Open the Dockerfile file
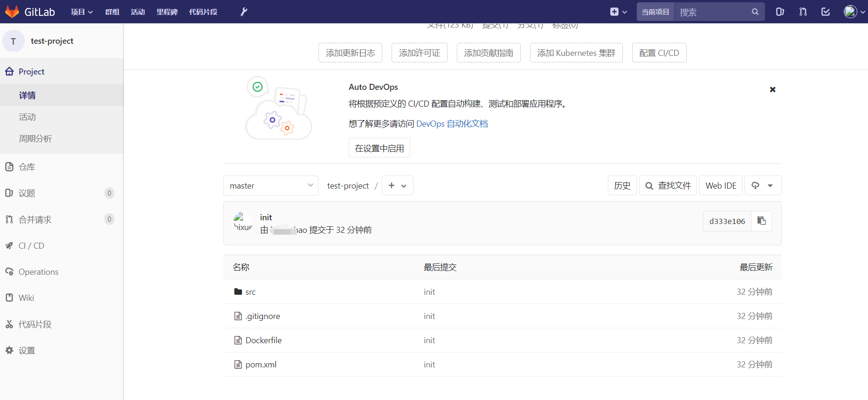Image resolution: width=868 pixels, height=400 pixels. 263,340
